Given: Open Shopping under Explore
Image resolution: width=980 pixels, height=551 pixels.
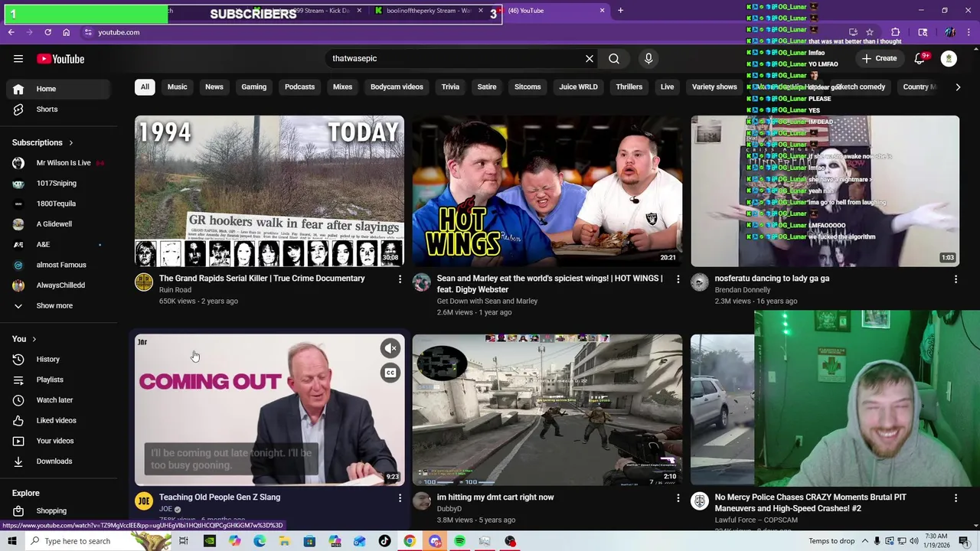Looking at the screenshot, I should click(58, 511).
